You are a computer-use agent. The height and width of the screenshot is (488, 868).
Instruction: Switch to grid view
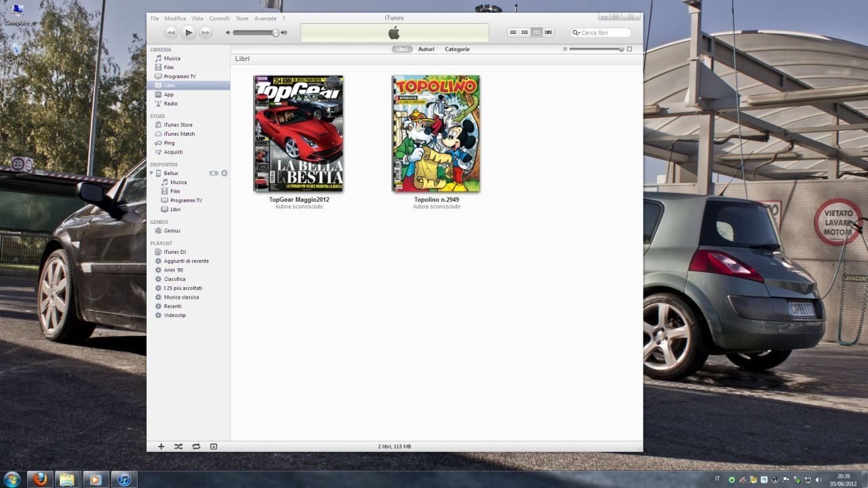click(x=537, y=33)
